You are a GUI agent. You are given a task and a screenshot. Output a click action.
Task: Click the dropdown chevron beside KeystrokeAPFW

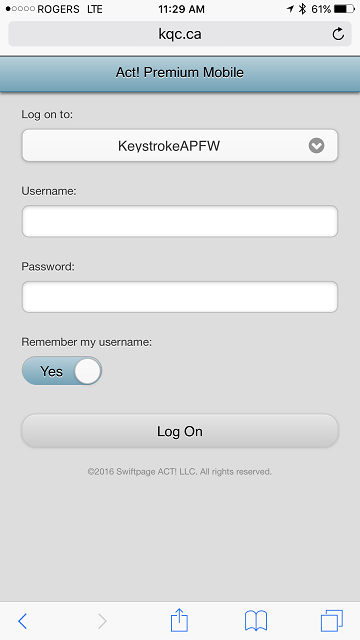click(316, 146)
